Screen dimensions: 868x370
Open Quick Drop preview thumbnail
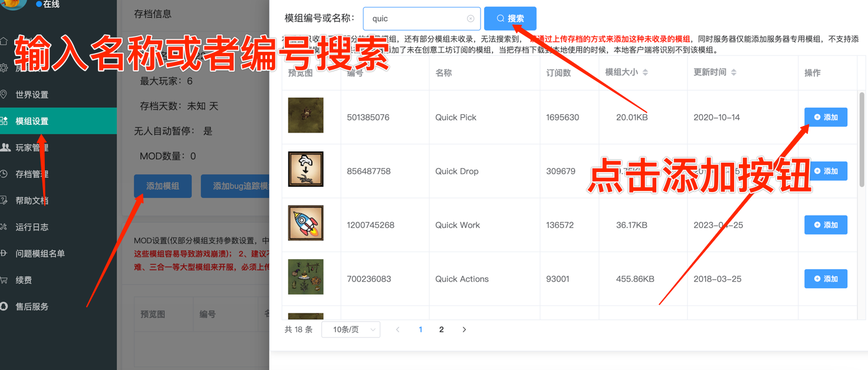[305, 169]
